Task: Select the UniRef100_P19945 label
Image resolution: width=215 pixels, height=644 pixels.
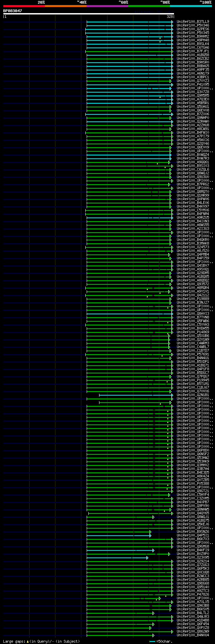Action: [193, 380]
